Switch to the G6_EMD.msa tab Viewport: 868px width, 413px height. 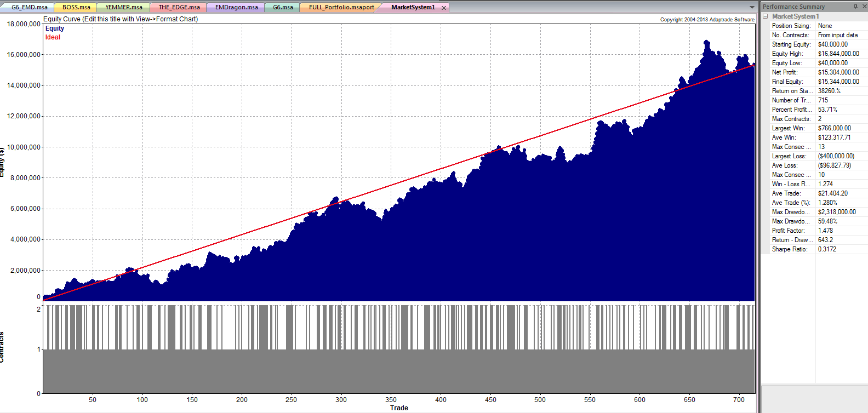30,7
